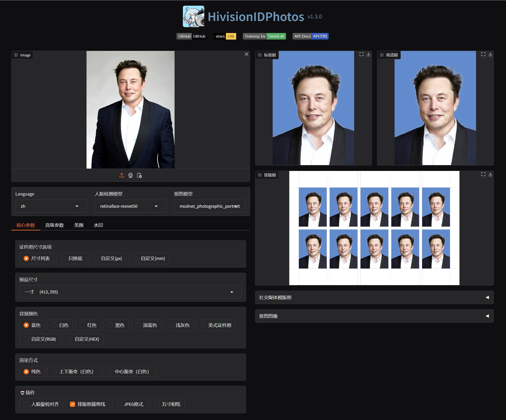This screenshot has width=506, height=420.
Task: Download the 高清照 result image
Action: (490, 54)
